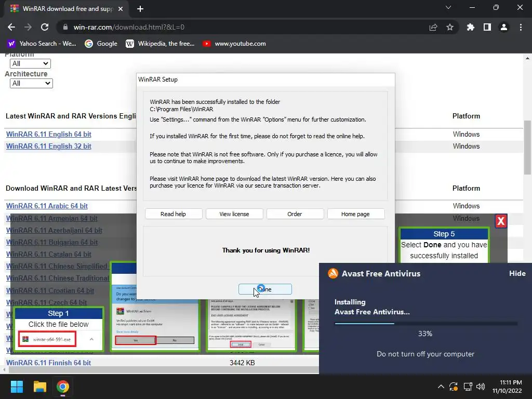Close the red X step overlay
The width and height of the screenshot is (532, 399).
pos(501,221)
